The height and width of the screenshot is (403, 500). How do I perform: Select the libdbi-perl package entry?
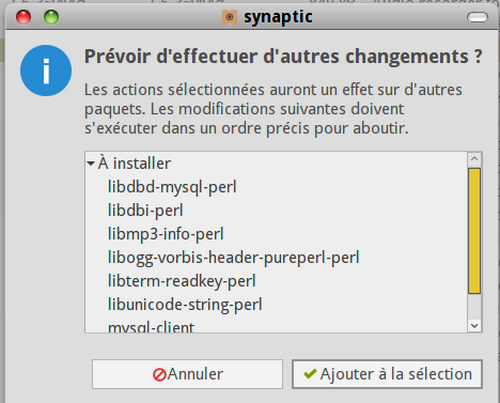click(146, 210)
